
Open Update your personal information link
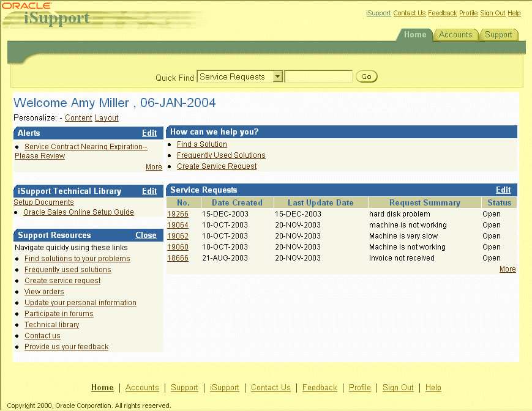point(80,303)
